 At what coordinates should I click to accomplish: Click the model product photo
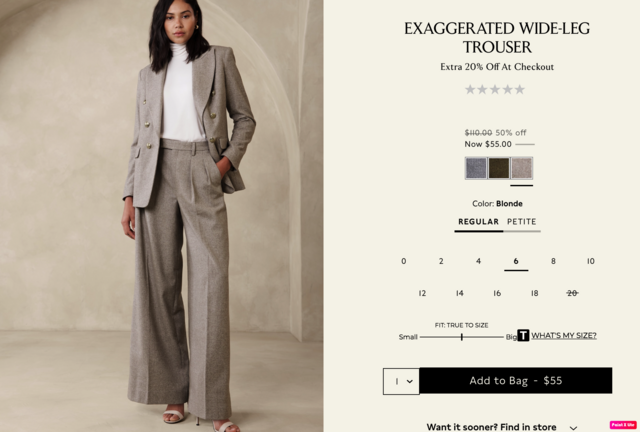point(161,216)
